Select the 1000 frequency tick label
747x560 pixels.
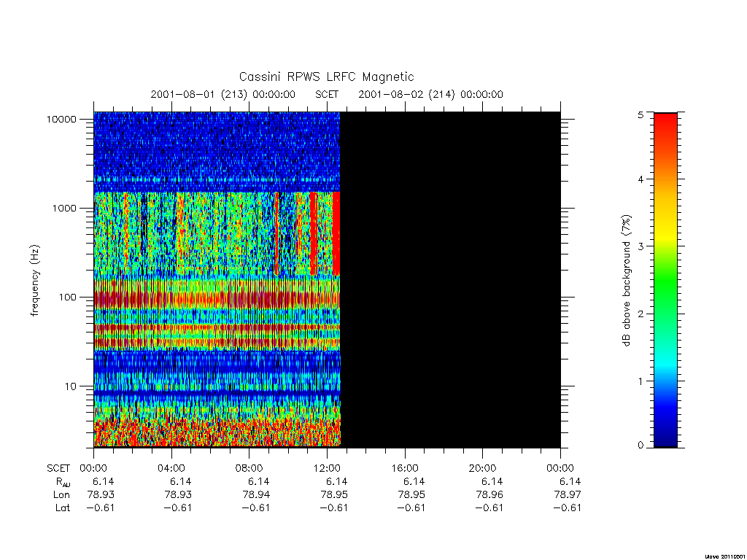click(64, 208)
